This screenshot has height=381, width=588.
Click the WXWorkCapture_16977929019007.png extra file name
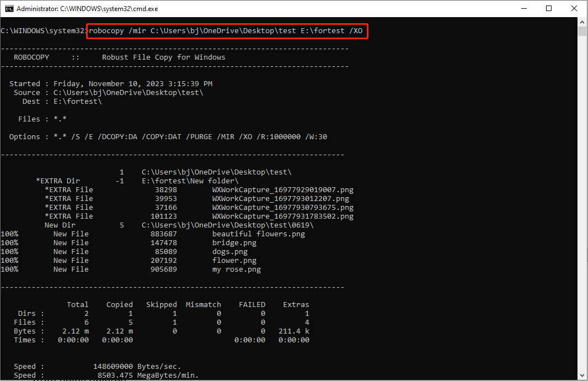tap(282, 190)
